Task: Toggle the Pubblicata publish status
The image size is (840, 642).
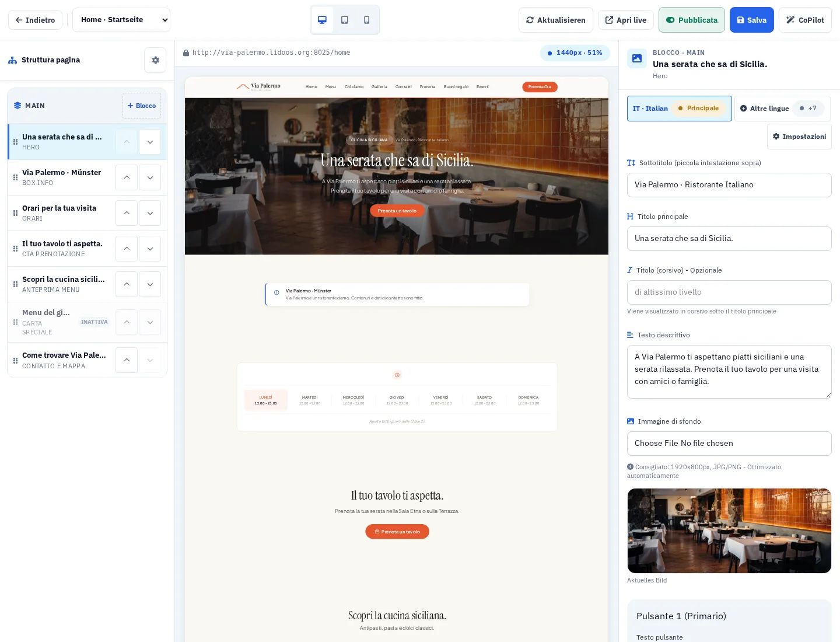Action: [x=692, y=20]
